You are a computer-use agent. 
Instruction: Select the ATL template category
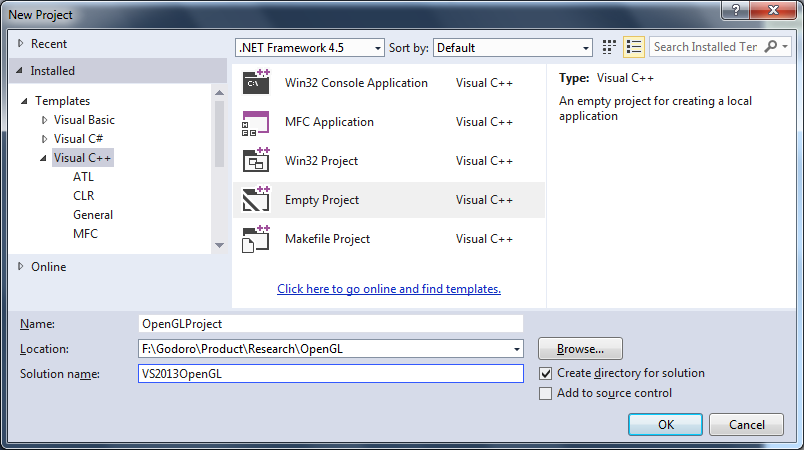[83, 177]
